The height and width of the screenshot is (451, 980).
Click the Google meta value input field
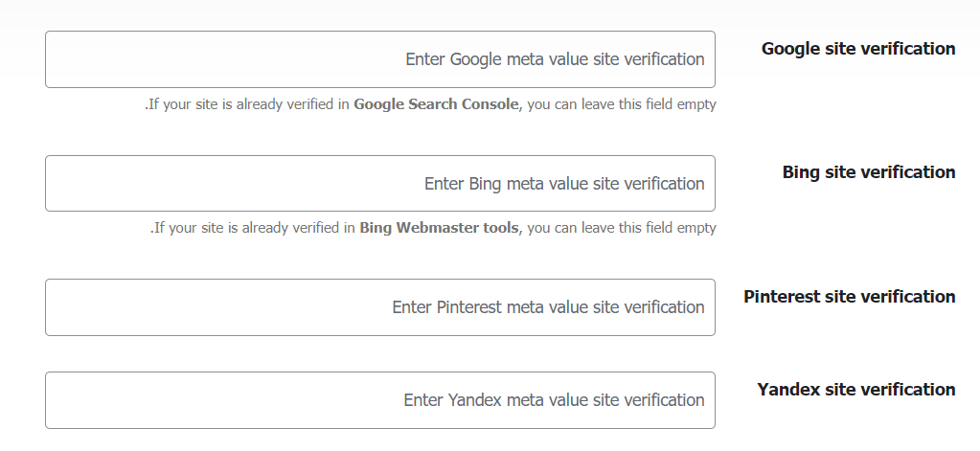[287, 59]
